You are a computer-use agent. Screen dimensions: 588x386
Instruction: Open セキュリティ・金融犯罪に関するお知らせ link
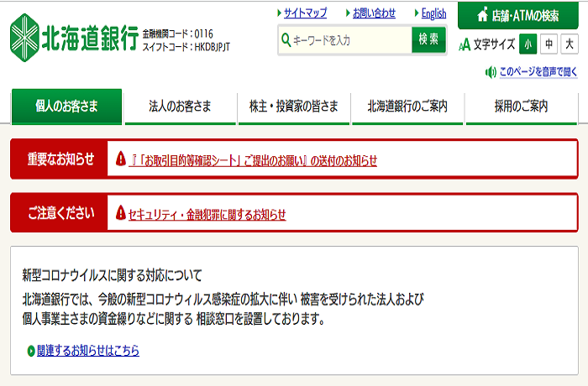point(207,214)
